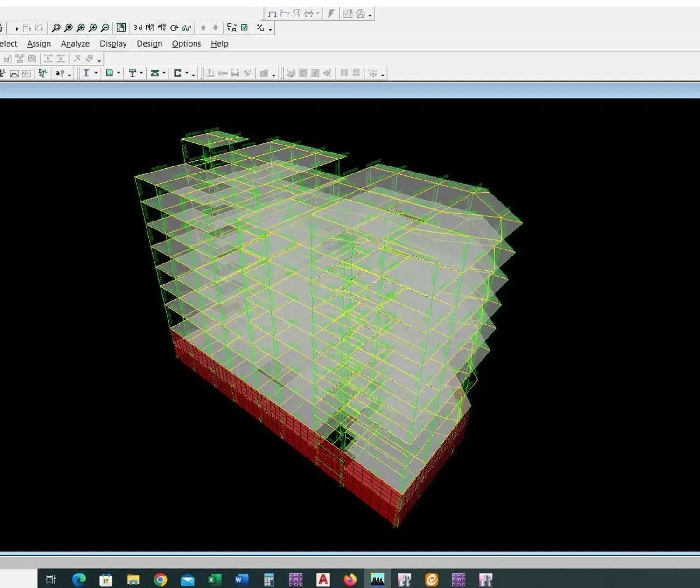Open the Analyze menu

[75, 44]
